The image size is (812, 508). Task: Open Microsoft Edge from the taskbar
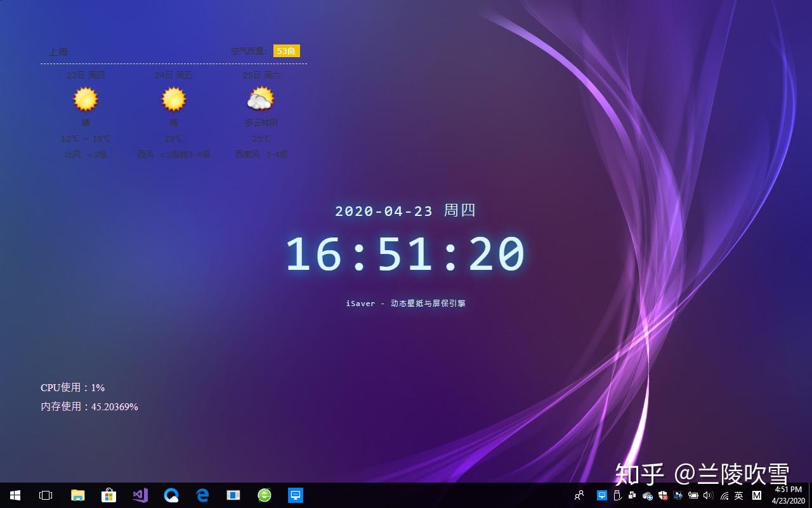202,495
